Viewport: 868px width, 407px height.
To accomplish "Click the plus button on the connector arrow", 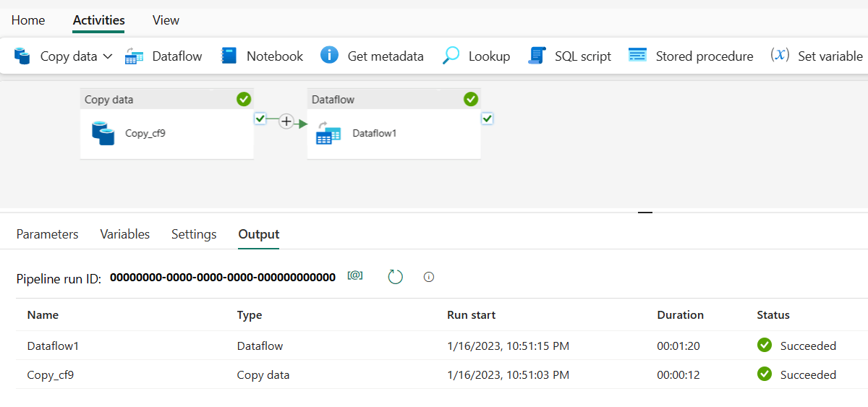I will (x=286, y=121).
